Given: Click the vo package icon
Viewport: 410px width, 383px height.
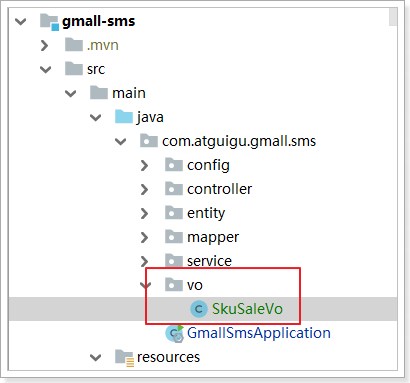Looking at the screenshot, I should pos(174,285).
